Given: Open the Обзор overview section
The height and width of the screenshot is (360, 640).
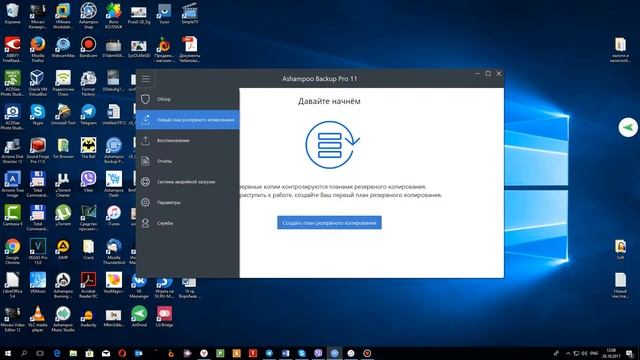Looking at the screenshot, I should coord(187,99).
